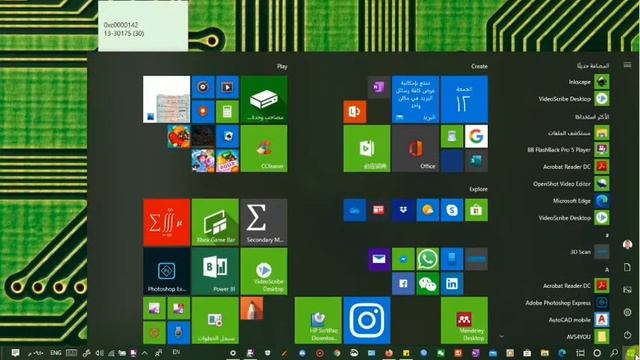Open the calendar date tile
Image resolution: width=640 pixels, height=360 pixels.
pyautogui.click(x=464, y=99)
